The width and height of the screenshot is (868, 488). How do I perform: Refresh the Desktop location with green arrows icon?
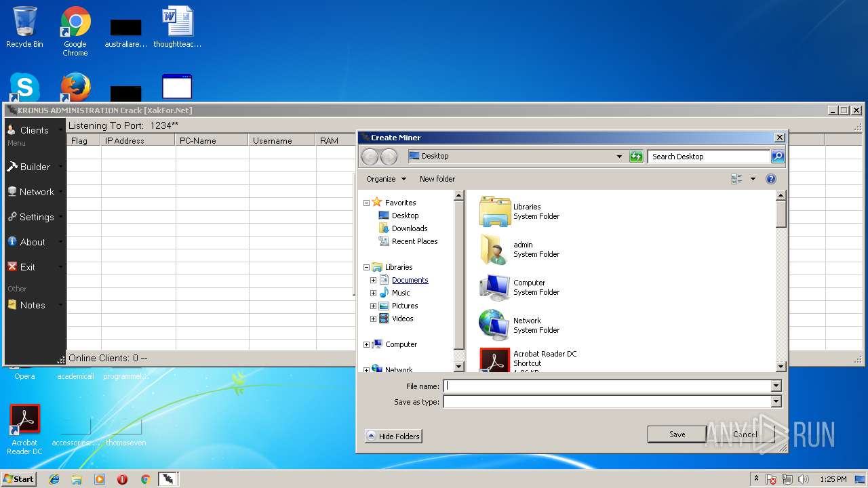[x=636, y=157]
